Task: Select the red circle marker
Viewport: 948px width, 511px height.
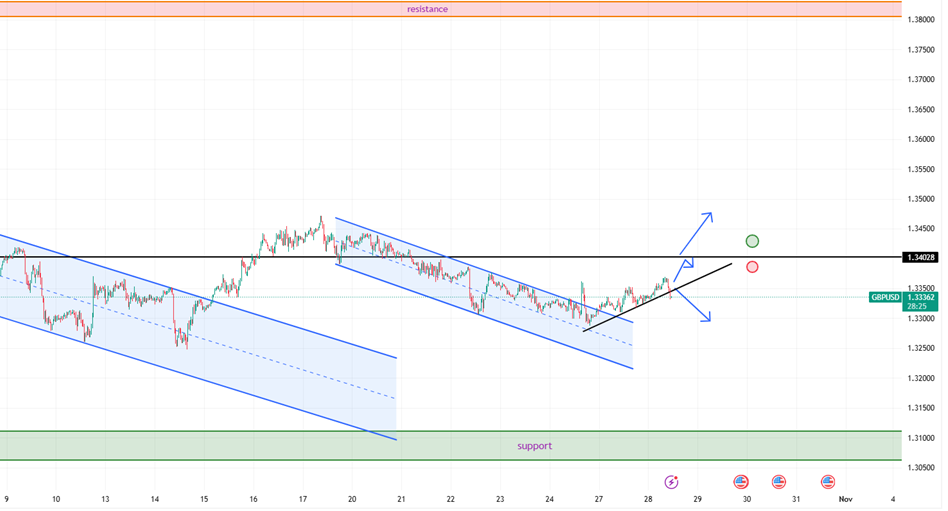Action: (x=752, y=267)
